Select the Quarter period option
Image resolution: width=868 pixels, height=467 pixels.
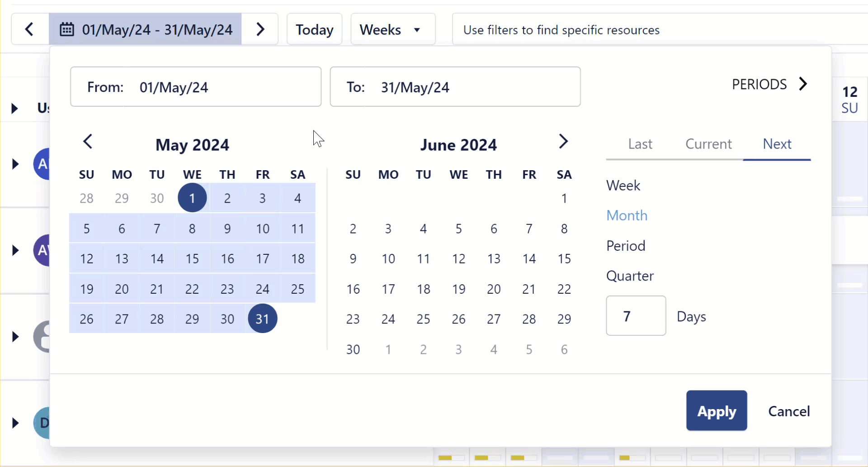(630, 276)
